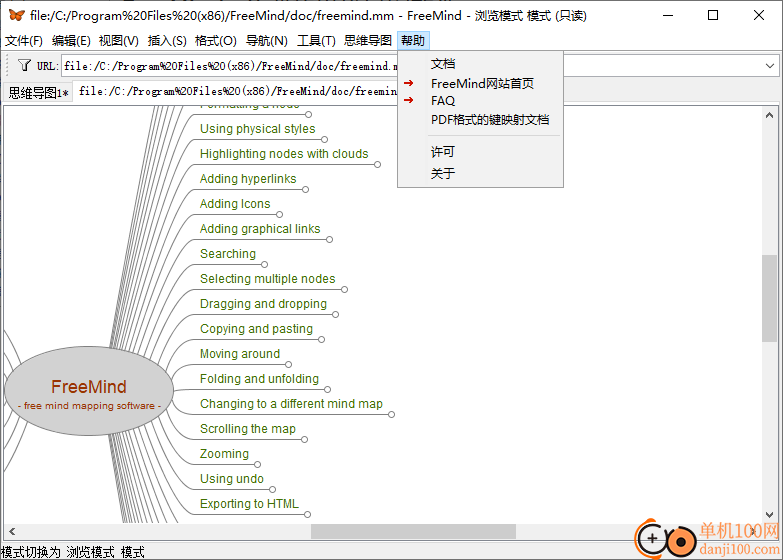
Task: Select Selecting multiple nodes node
Action: 268,279
